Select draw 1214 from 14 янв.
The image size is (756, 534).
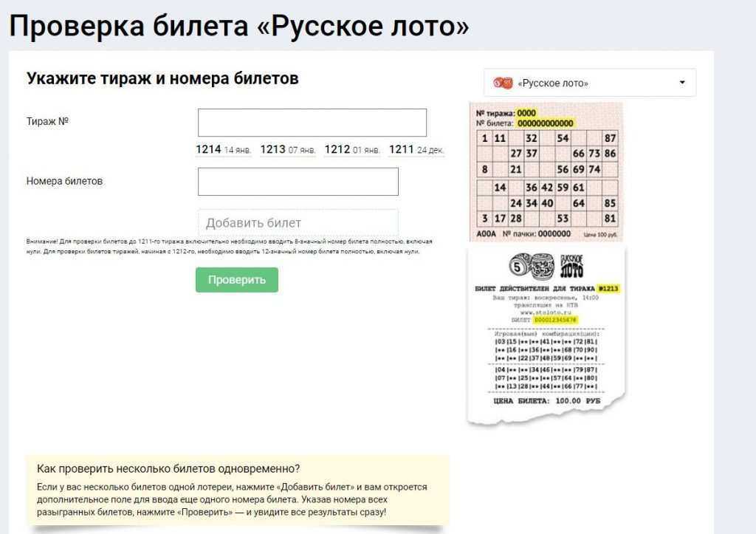click(x=223, y=149)
